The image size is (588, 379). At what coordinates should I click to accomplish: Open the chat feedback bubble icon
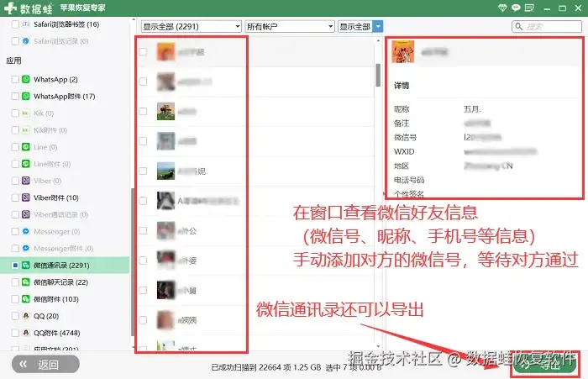click(x=516, y=8)
